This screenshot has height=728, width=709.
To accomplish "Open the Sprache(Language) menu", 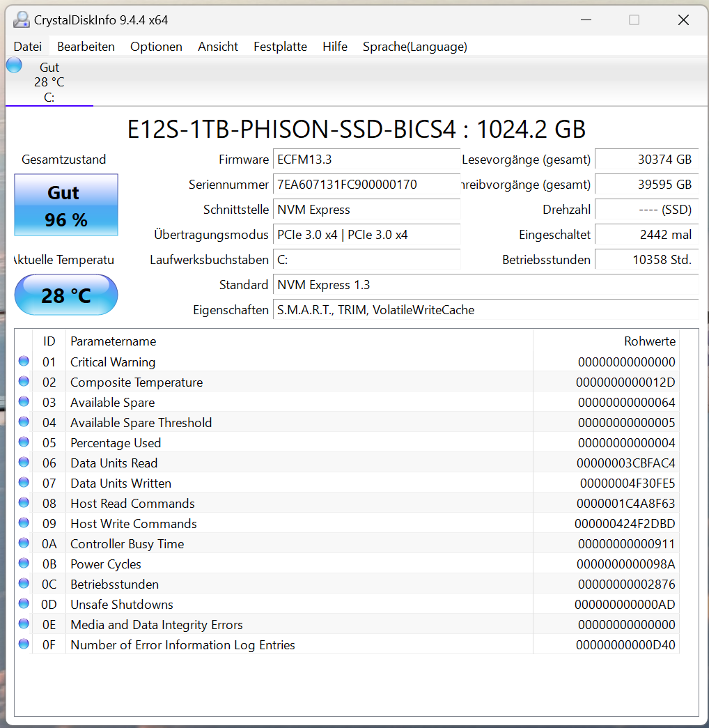I will pos(414,47).
